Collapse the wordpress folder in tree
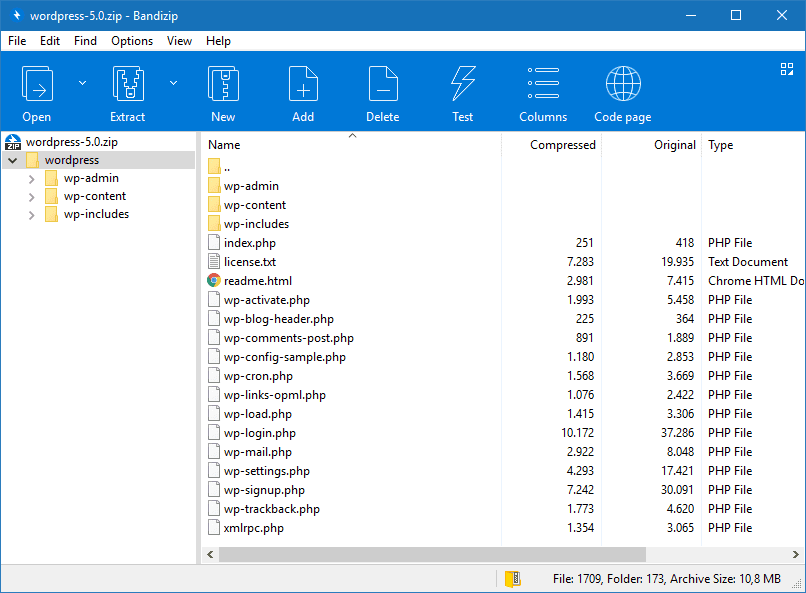The width and height of the screenshot is (806, 593). [x=13, y=160]
